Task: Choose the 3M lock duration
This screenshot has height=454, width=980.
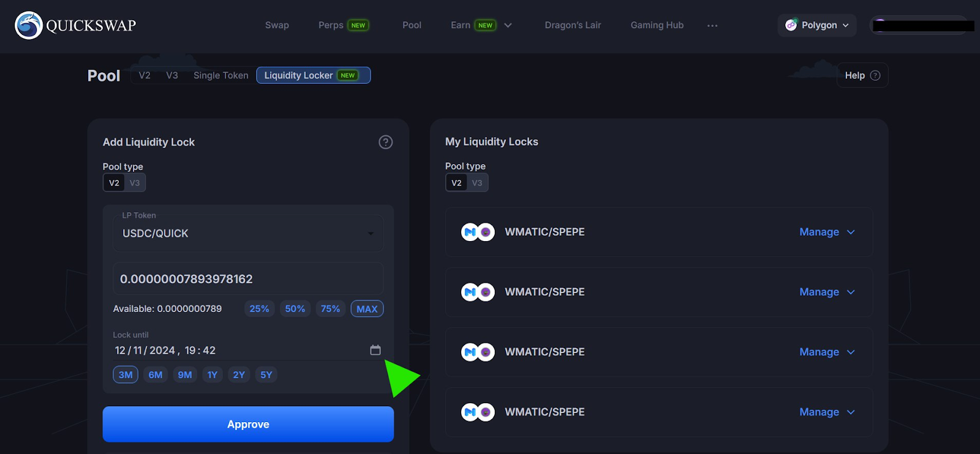Action: [x=126, y=374]
